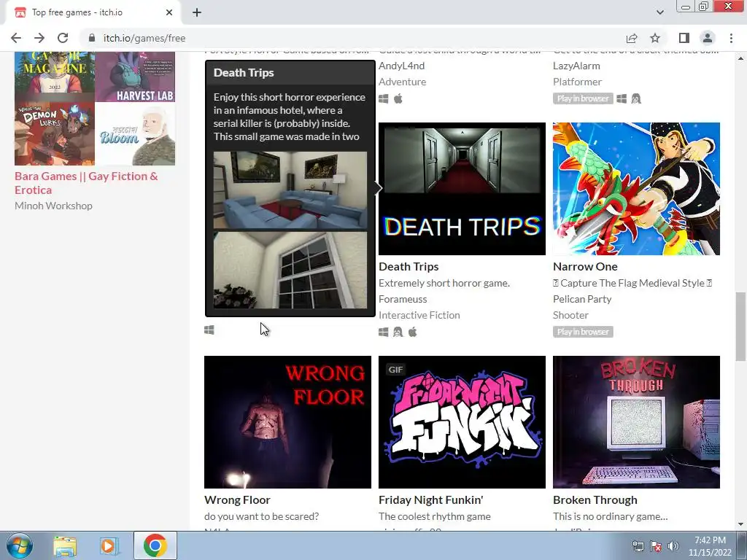The image size is (747, 560).
Task: Open the Windows Start menu
Action: pos(19,545)
